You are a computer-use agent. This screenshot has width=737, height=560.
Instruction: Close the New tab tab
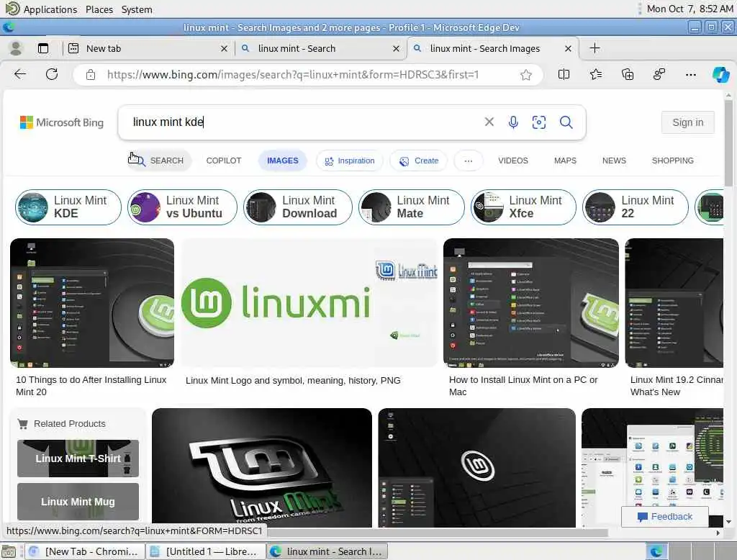pos(225,48)
